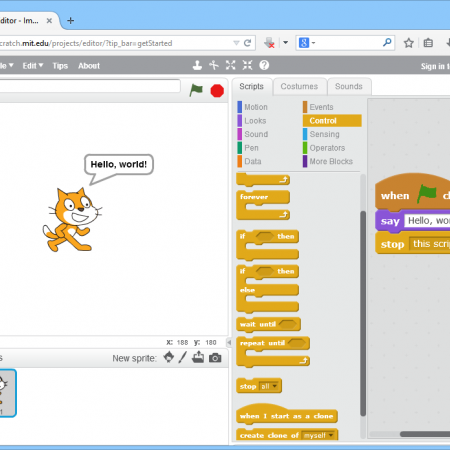Select the Sound block category

pyautogui.click(x=256, y=134)
